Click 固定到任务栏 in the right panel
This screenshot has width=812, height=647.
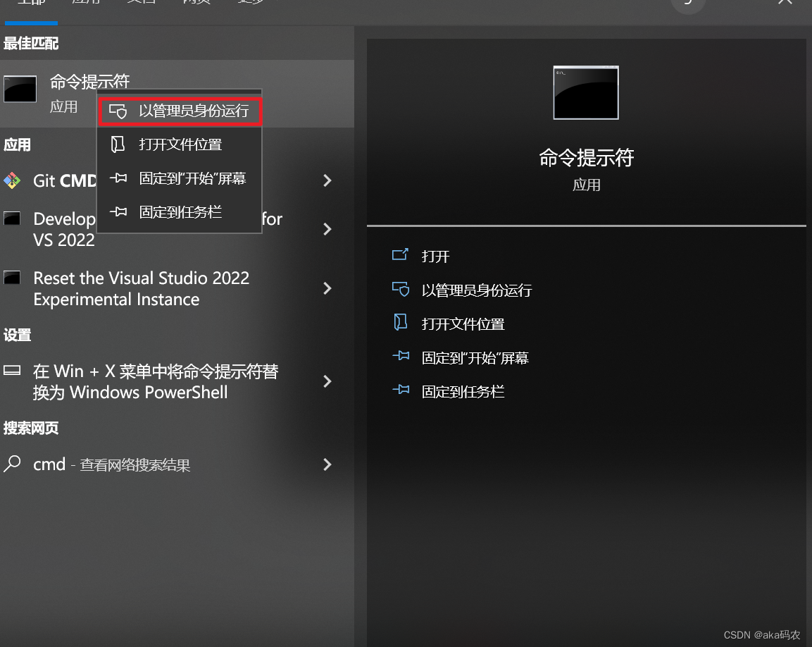pyautogui.click(x=463, y=391)
